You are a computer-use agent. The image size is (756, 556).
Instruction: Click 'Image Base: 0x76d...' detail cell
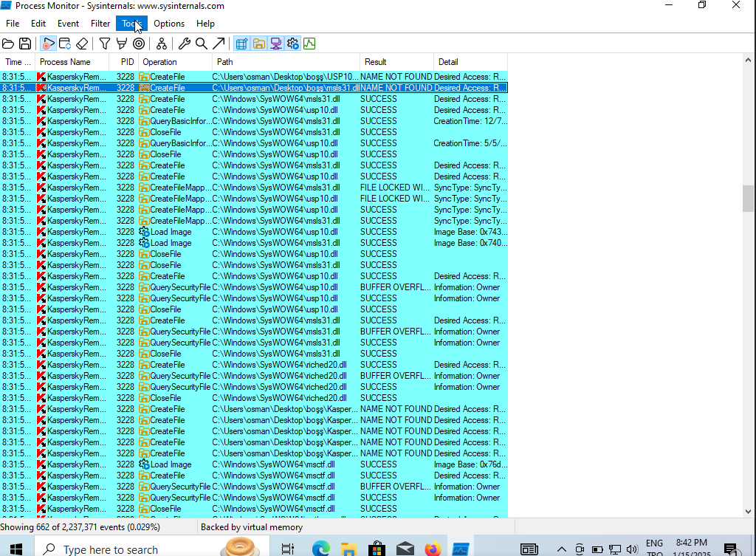click(470, 464)
